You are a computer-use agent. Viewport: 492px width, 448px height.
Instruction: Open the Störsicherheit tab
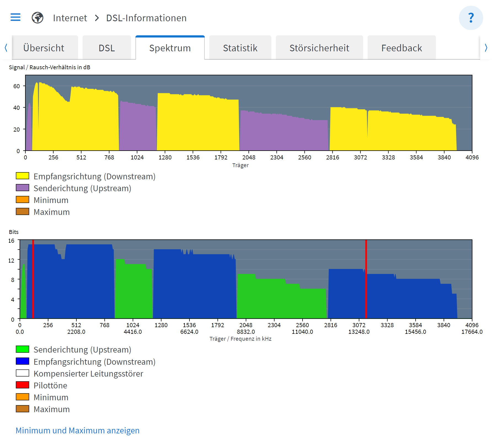tap(319, 48)
